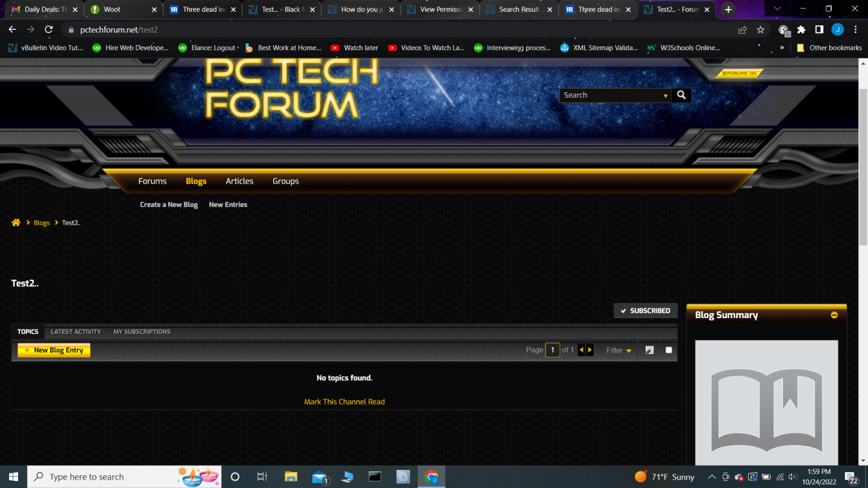Click Mark This Channel Read link
868x488 pixels.
(x=344, y=402)
